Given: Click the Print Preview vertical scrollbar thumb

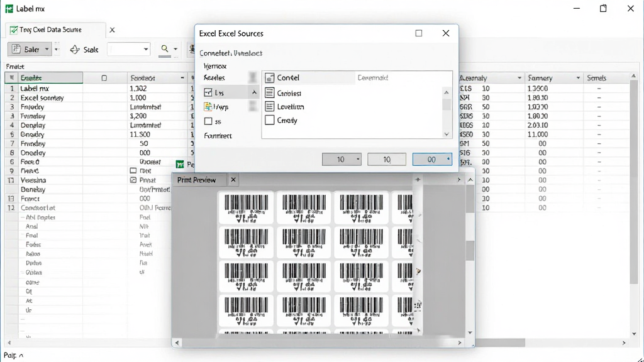Looking at the screenshot, I should tap(470, 250).
